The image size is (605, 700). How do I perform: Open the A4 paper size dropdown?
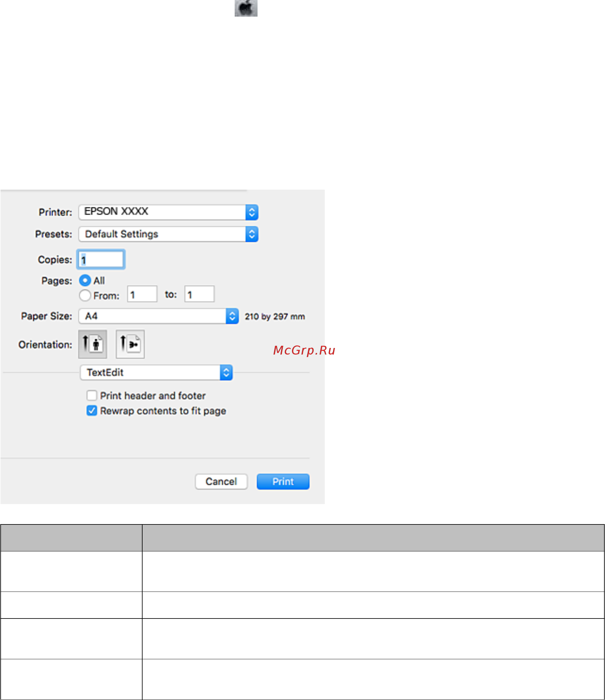152,316
